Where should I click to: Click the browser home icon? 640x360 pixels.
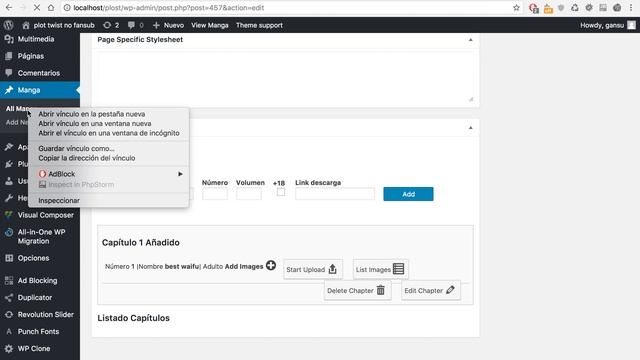(51, 7)
